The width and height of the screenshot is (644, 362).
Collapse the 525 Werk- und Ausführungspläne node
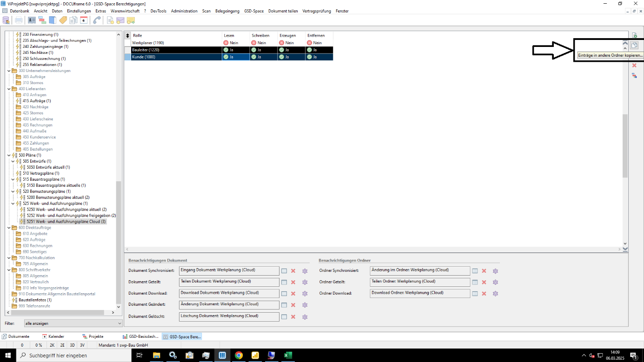pos(13,204)
